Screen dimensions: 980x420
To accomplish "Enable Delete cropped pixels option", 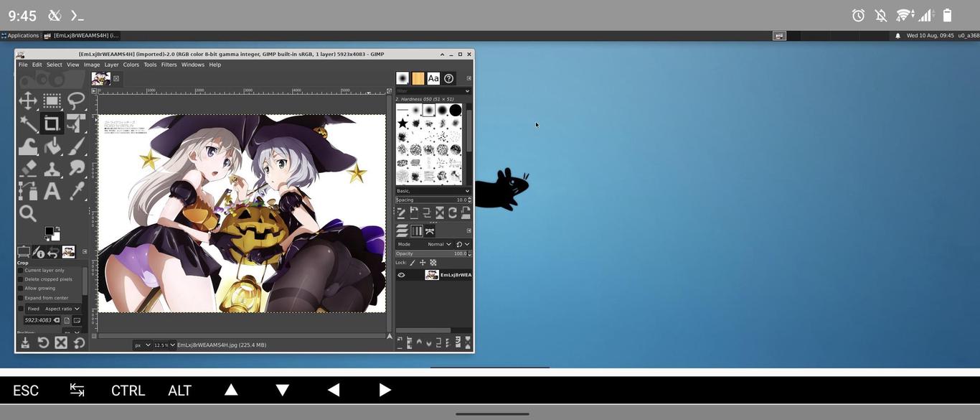I will (21, 279).
